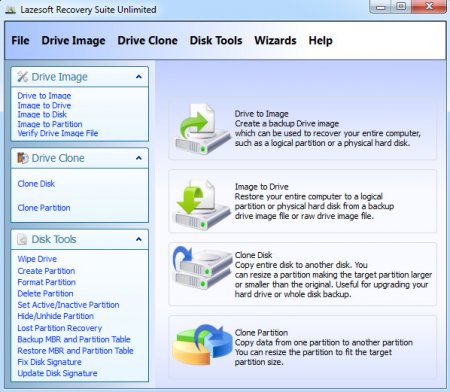Click the Drive Clone panel header icon
Image resolution: width=450 pixels, height=392 pixels.
tap(22, 158)
